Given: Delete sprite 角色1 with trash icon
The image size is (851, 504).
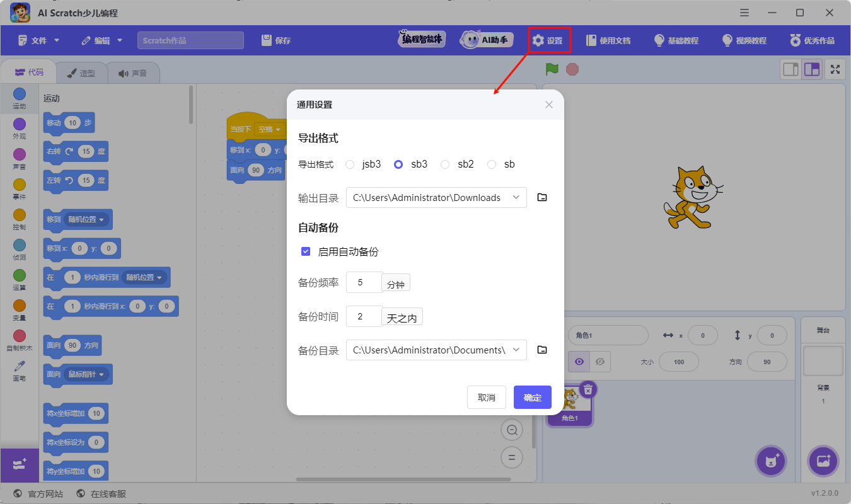Looking at the screenshot, I should coord(588,390).
